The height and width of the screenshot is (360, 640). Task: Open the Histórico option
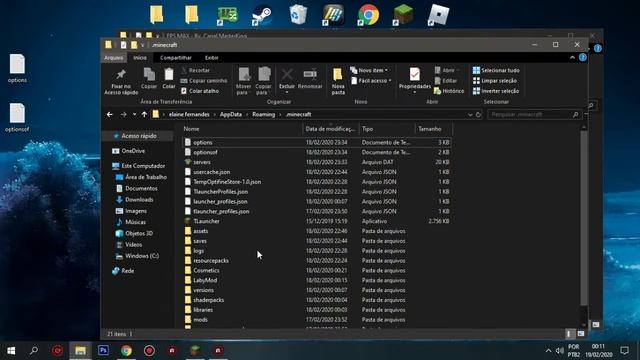pos(449,91)
